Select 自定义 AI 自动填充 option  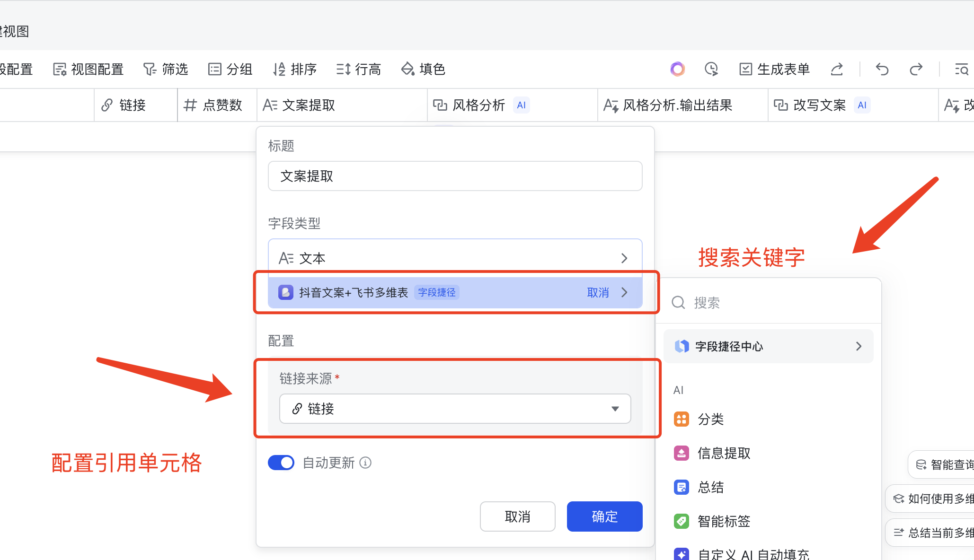(x=769, y=554)
